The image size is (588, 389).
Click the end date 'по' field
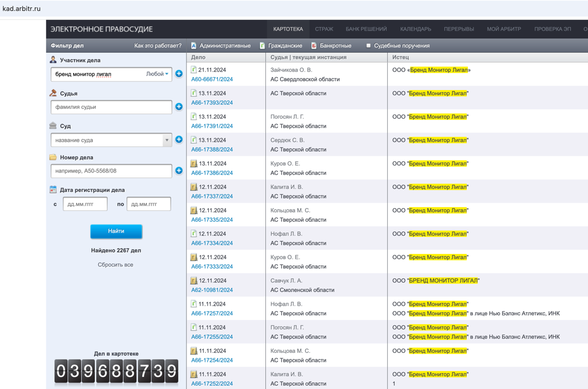pos(149,204)
